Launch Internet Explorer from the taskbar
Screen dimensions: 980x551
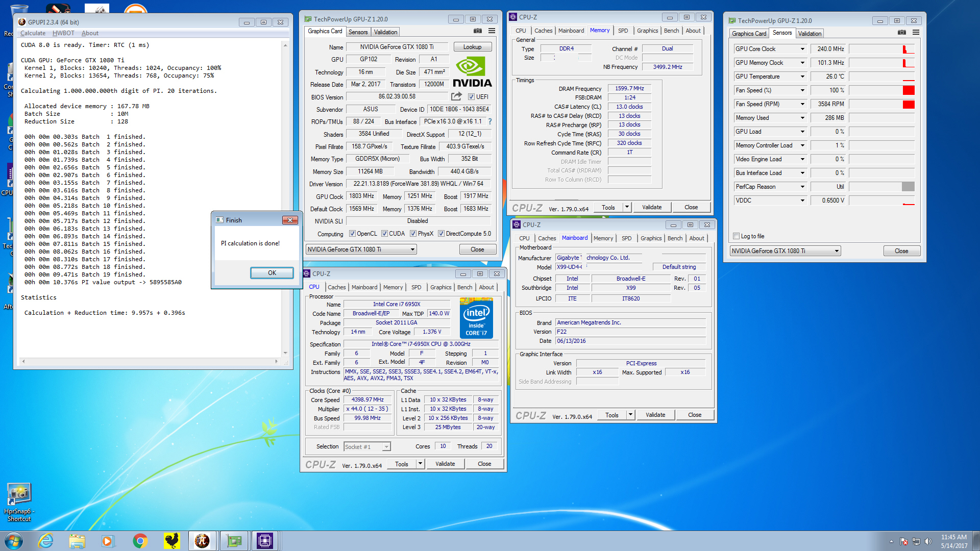[x=46, y=541]
